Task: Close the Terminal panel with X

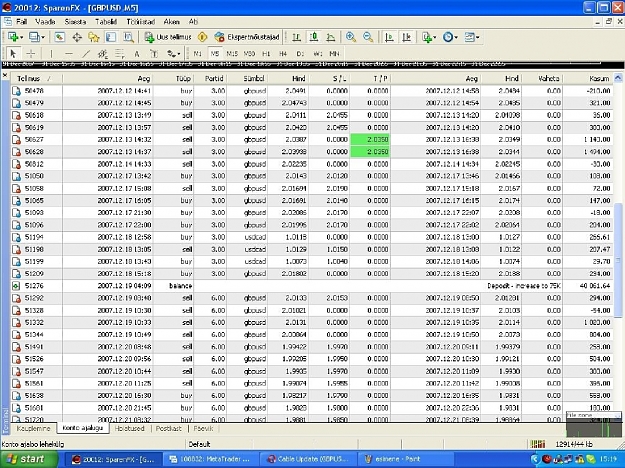Action: pyautogui.click(x=5, y=75)
